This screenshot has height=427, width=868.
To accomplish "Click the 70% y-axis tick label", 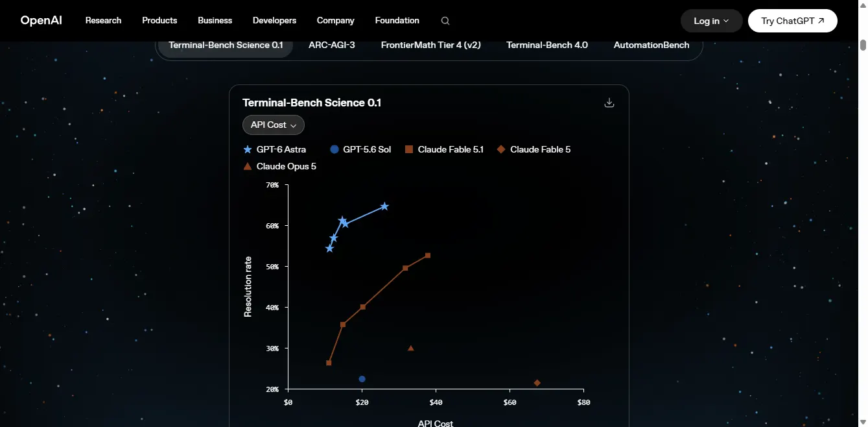I will 272,185.
